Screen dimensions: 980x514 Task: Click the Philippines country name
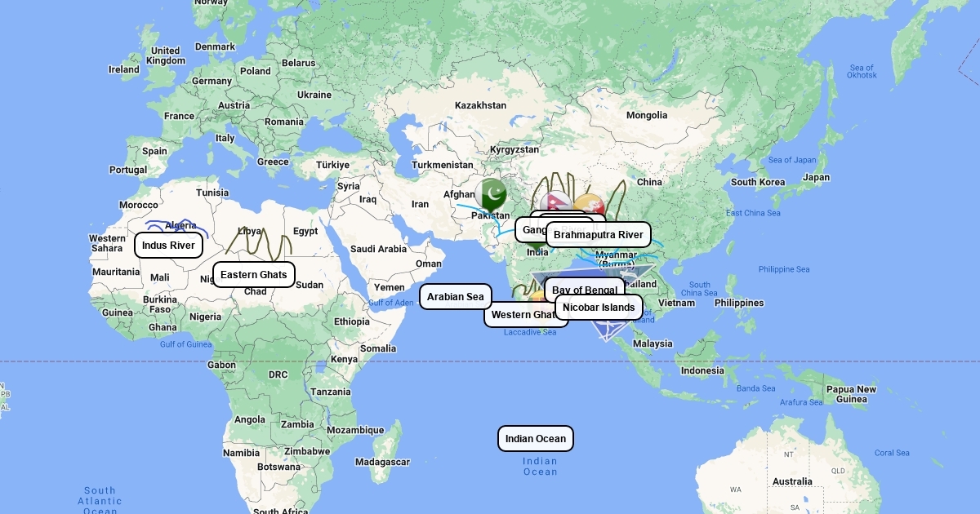pyautogui.click(x=738, y=303)
